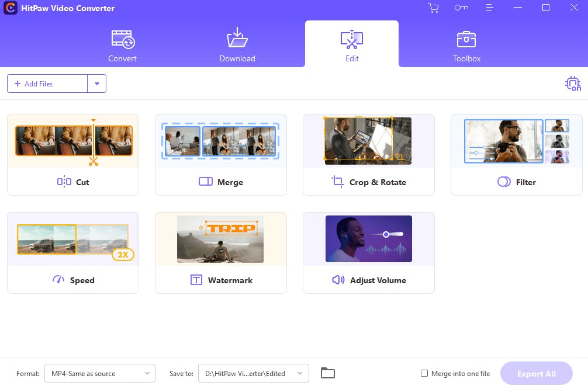Viewport: 588px width, 386px height.
Task: Click the Adjust Volume label text
Action: click(x=378, y=280)
